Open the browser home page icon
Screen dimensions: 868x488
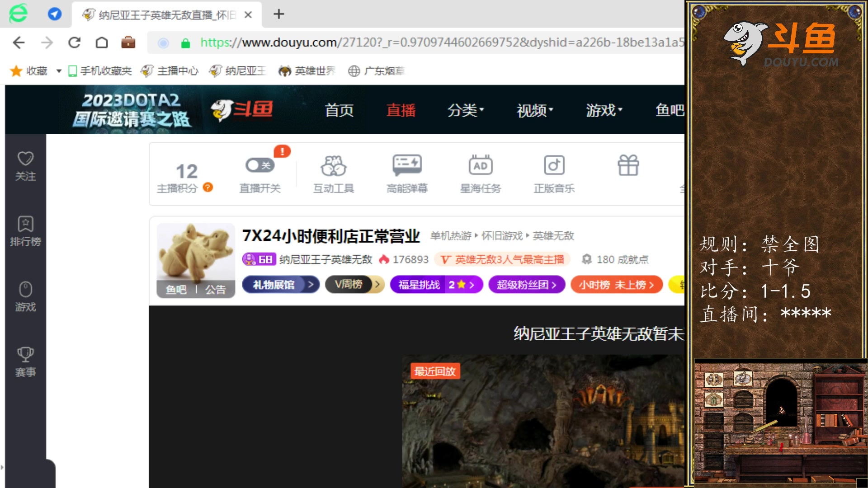pos(102,42)
